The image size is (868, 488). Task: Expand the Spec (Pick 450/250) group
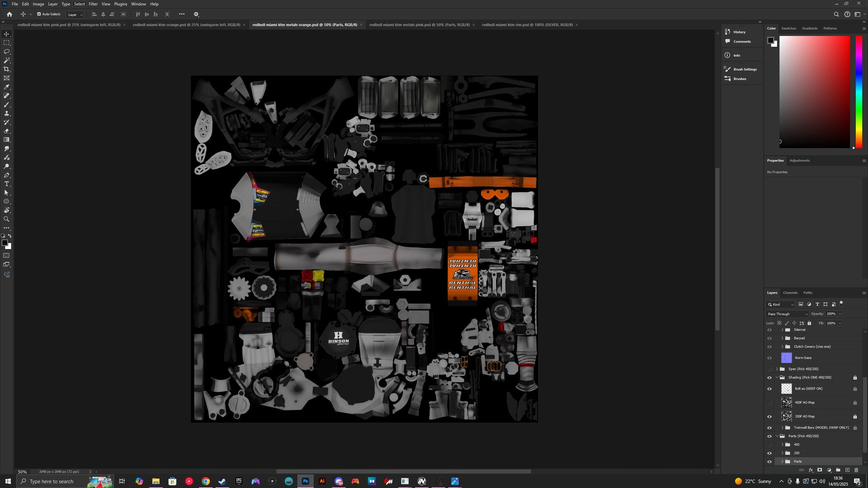(777, 369)
